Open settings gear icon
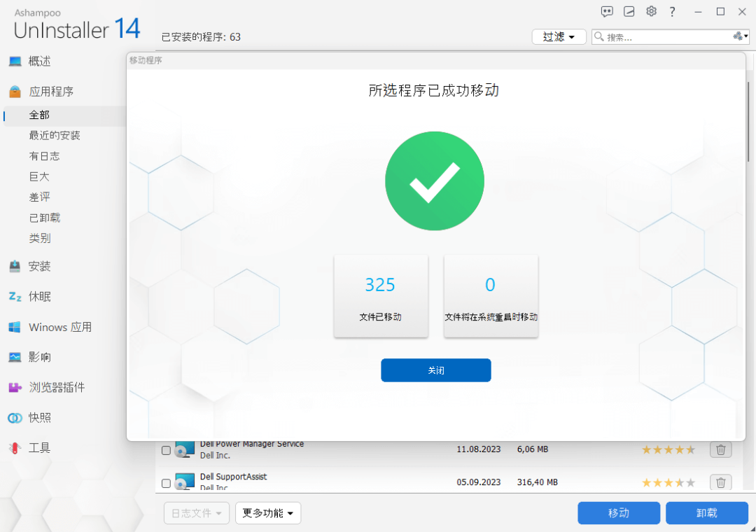Image resolution: width=756 pixels, height=532 pixels. click(x=651, y=12)
